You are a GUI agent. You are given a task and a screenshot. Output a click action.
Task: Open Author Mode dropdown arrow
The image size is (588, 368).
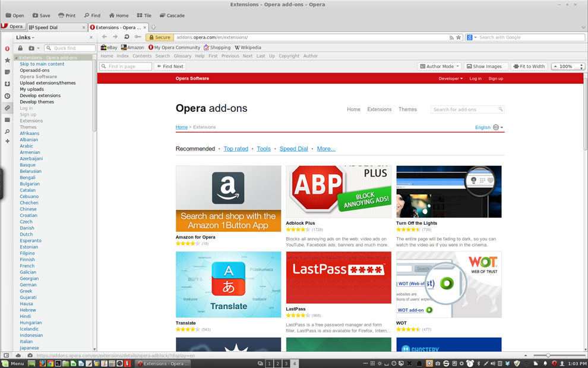coord(458,67)
